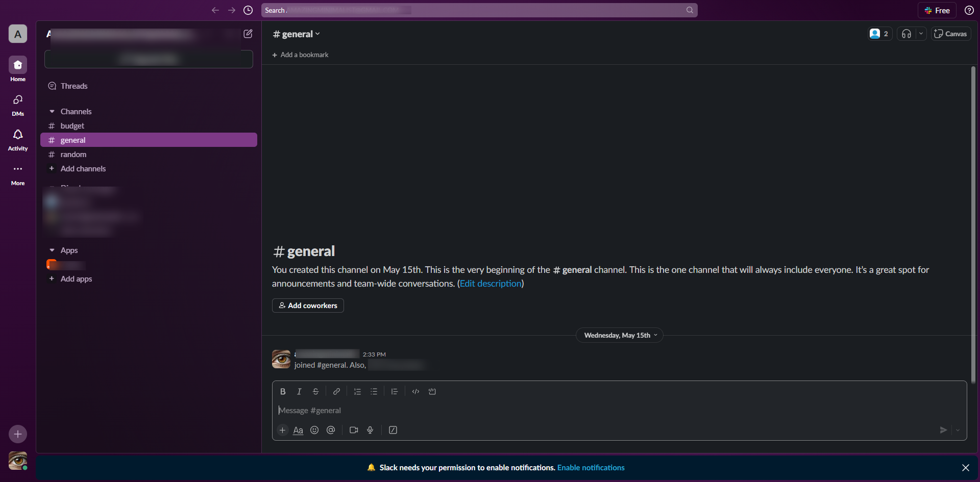This screenshot has height=482, width=980.
Task: Start an ordered list in the composer
Action: [x=357, y=391]
